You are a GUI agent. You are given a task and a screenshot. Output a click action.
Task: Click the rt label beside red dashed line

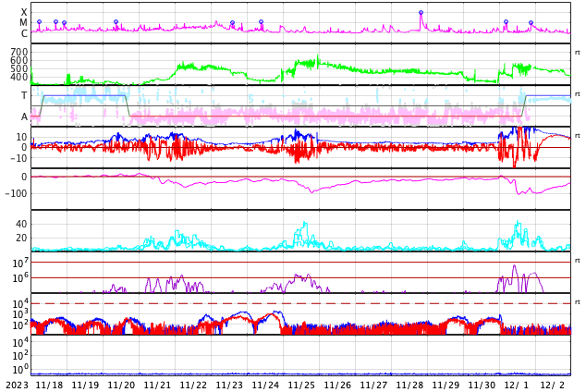point(577,302)
